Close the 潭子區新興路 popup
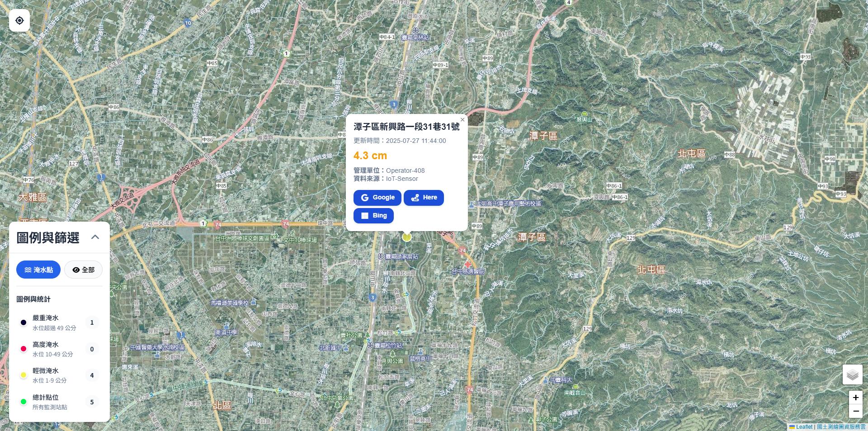The image size is (868, 431). click(462, 120)
